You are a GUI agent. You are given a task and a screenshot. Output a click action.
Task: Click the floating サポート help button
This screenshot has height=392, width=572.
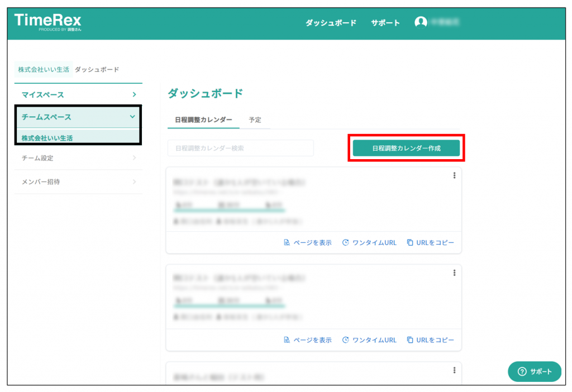[x=535, y=371]
